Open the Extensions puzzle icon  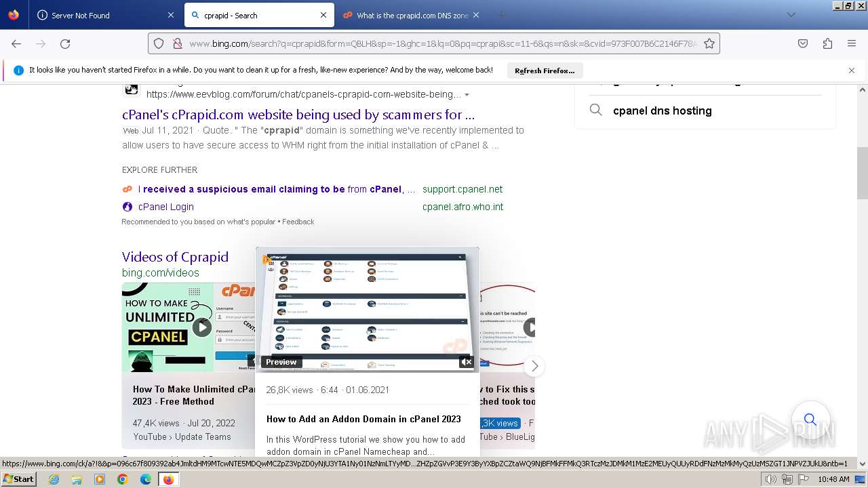point(827,43)
